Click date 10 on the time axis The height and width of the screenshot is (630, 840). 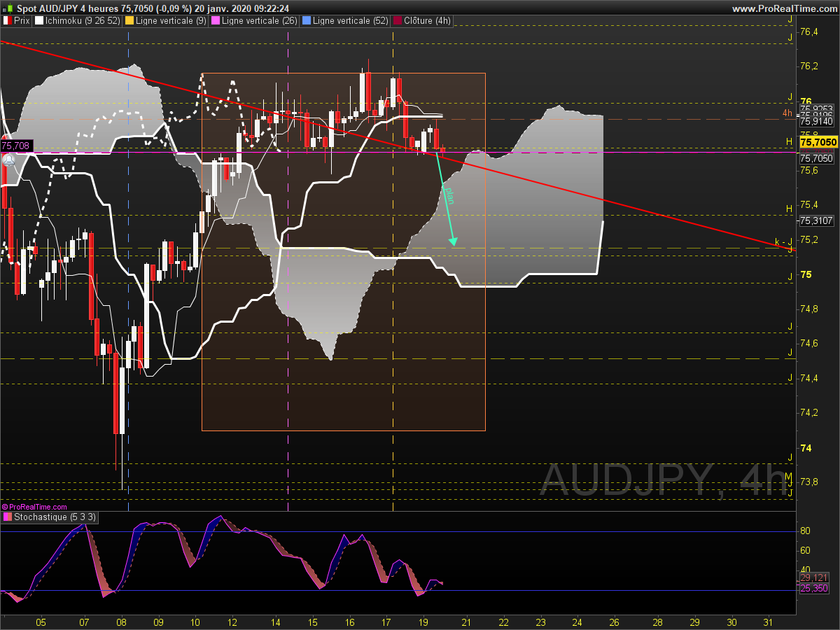tap(195, 622)
